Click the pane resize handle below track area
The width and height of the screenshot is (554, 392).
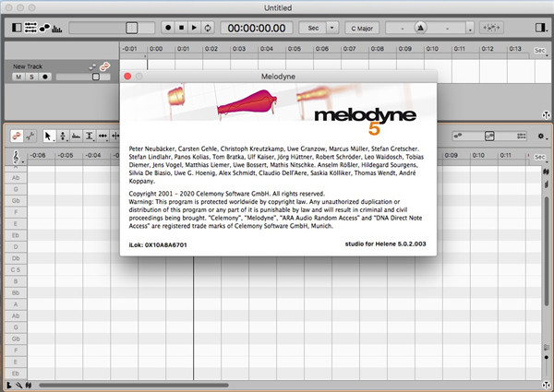click(547, 114)
